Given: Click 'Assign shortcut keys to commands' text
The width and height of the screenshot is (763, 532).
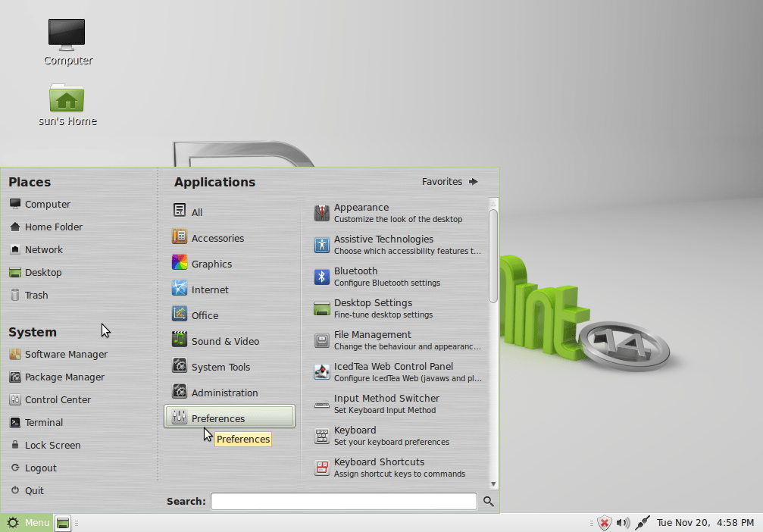Looking at the screenshot, I should click(399, 474).
